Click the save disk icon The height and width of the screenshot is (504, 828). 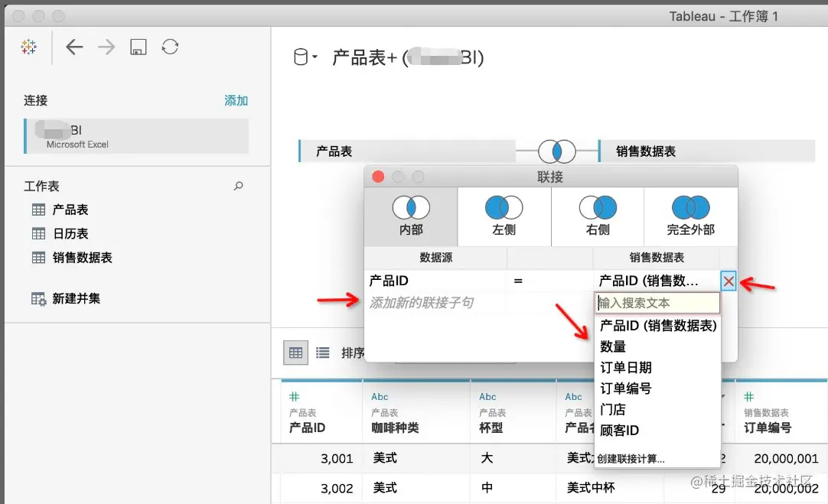point(139,47)
